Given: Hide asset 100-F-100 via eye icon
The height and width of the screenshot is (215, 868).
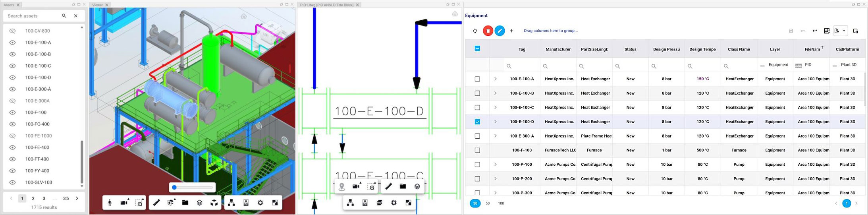Looking at the screenshot, I should [x=12, y=112].
